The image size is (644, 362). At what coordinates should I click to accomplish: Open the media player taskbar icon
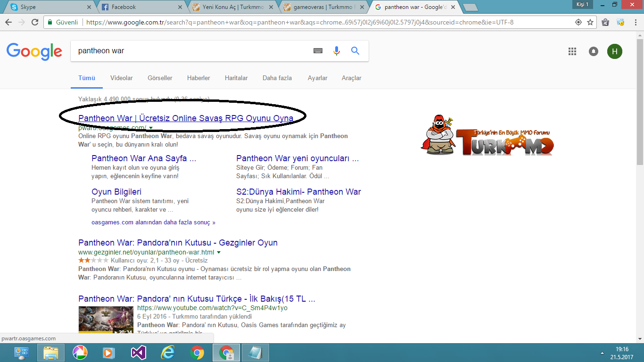pyautogui.click(x=109, y=353)
